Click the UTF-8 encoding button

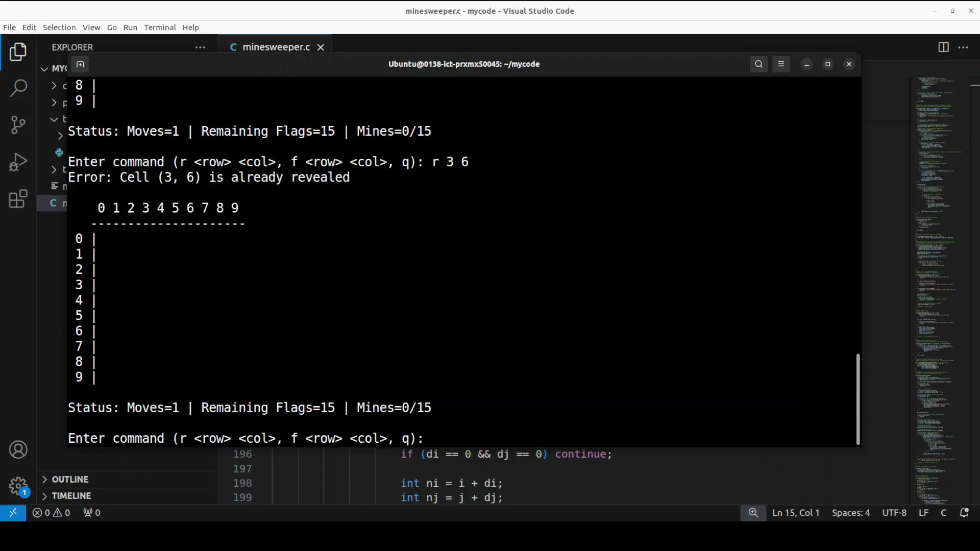894,513
